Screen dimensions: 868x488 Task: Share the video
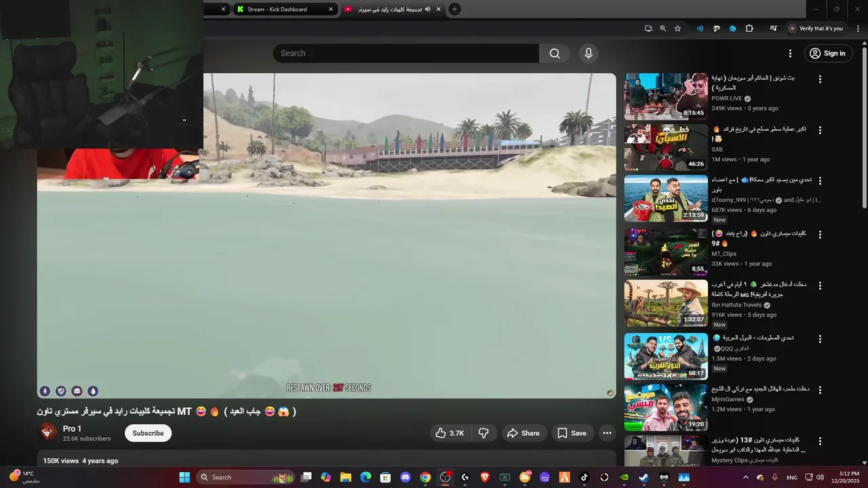coord(524,433)
